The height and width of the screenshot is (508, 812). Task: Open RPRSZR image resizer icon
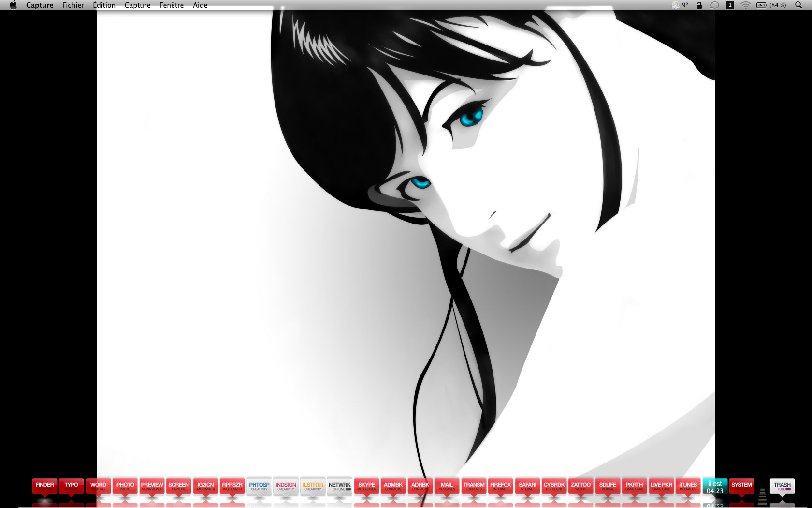pyautogui.click(x=232, y=486)
